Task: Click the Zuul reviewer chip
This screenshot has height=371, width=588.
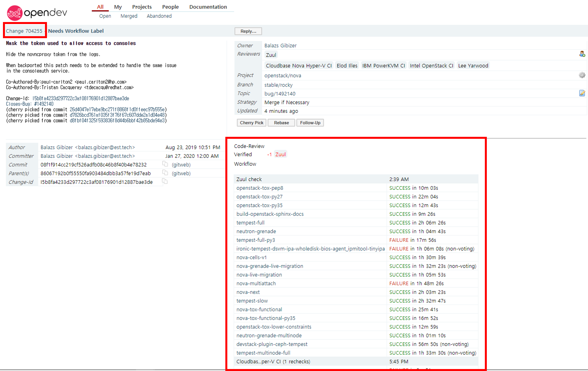Action: 271,55
